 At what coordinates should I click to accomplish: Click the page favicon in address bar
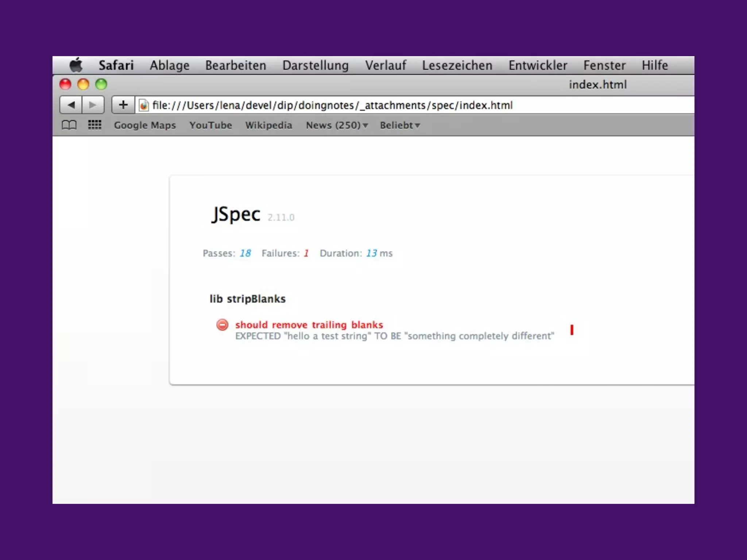point(144,105)
